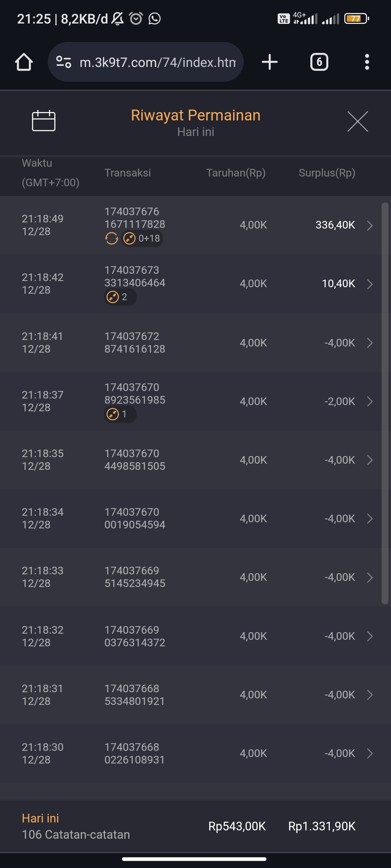Open the browser three-dot menu
Screen dimensions: 391x868
367,62
